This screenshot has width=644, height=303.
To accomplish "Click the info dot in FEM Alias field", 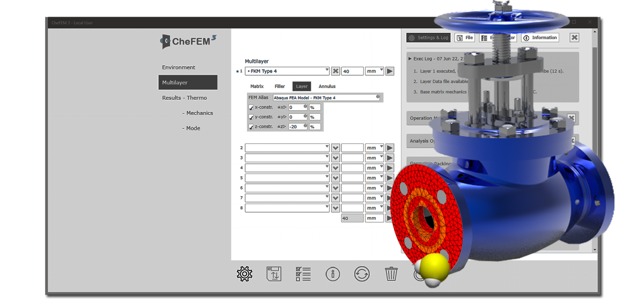I will click(378, 97).
